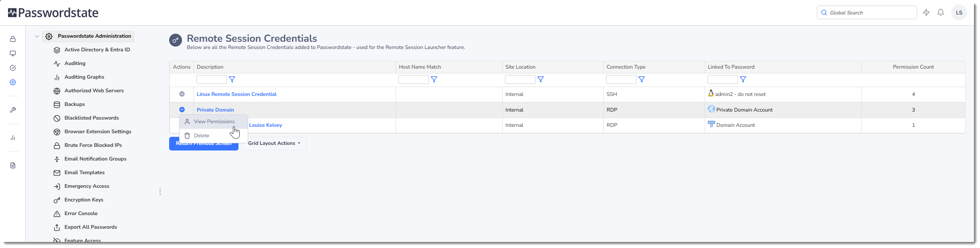The image size is (980, 248).
Task: Open Auditing Graphs in the tree
Action: pos(84,77)
